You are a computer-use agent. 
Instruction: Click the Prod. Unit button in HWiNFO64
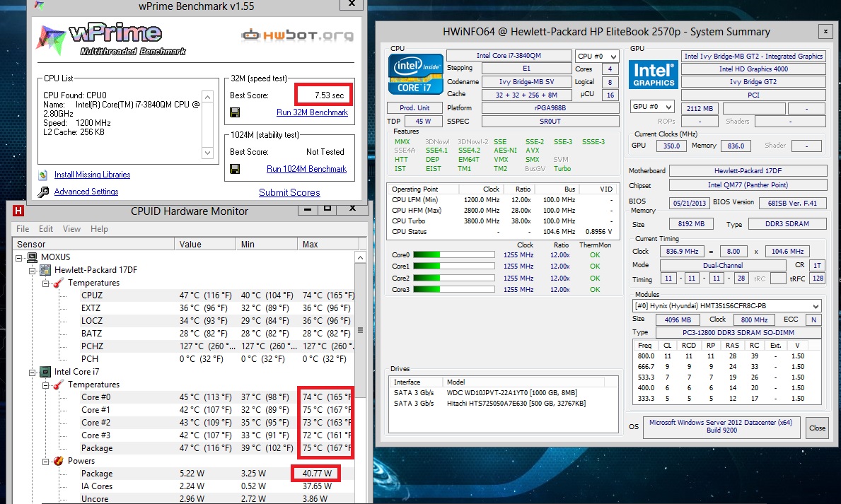[414, 107]
